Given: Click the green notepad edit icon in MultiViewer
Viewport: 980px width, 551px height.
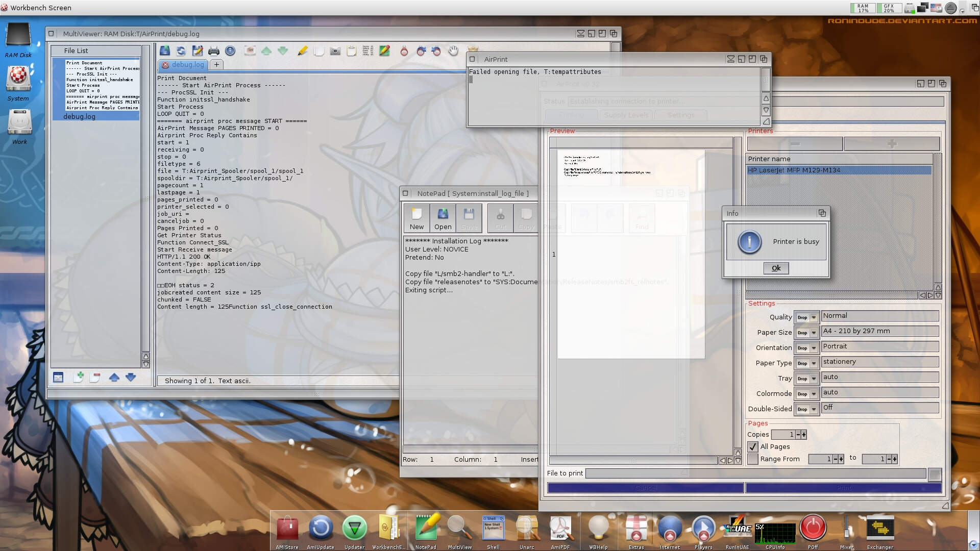Looking at the screenshot, I should click(384, 51).
